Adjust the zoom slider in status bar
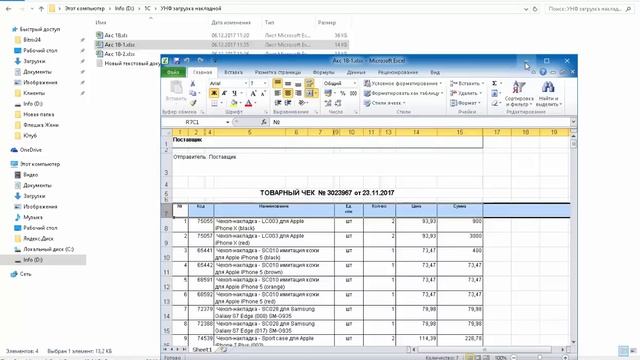Image resolution: width=640 pixels, height=360 pixels. pos(540,358)
